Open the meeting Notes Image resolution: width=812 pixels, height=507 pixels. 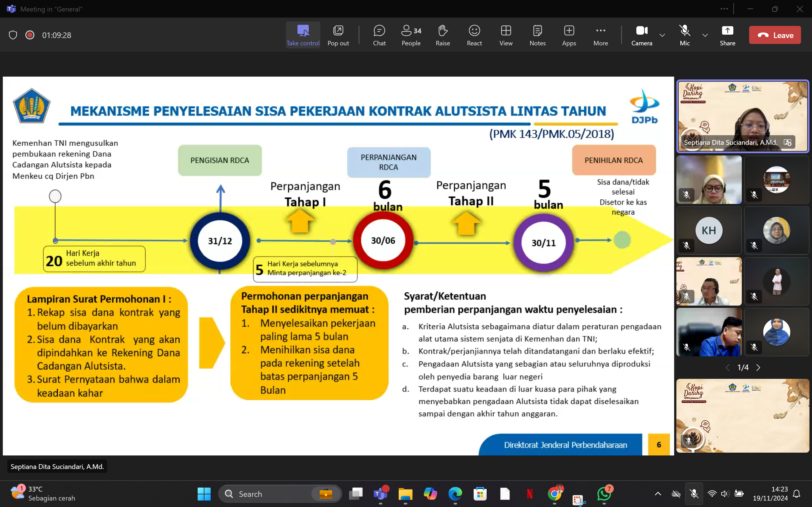click(x=537, y=35)
